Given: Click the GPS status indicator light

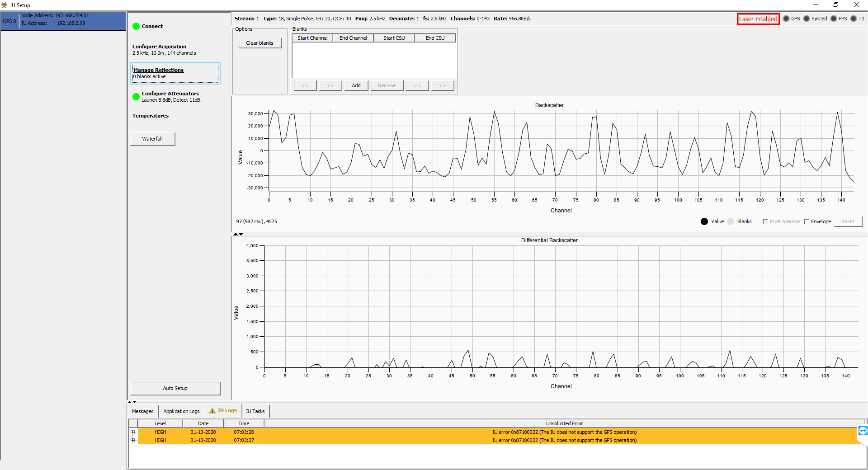Looking at the screenshot, I should [786, 19].
